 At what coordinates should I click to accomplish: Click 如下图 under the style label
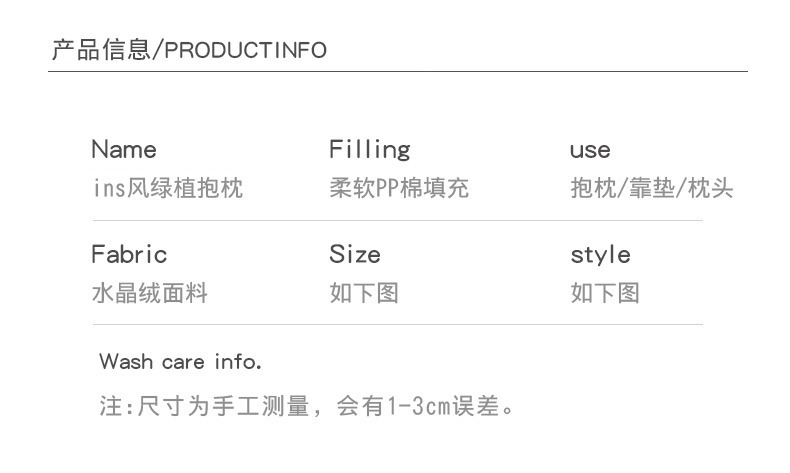tap(604, 293)
